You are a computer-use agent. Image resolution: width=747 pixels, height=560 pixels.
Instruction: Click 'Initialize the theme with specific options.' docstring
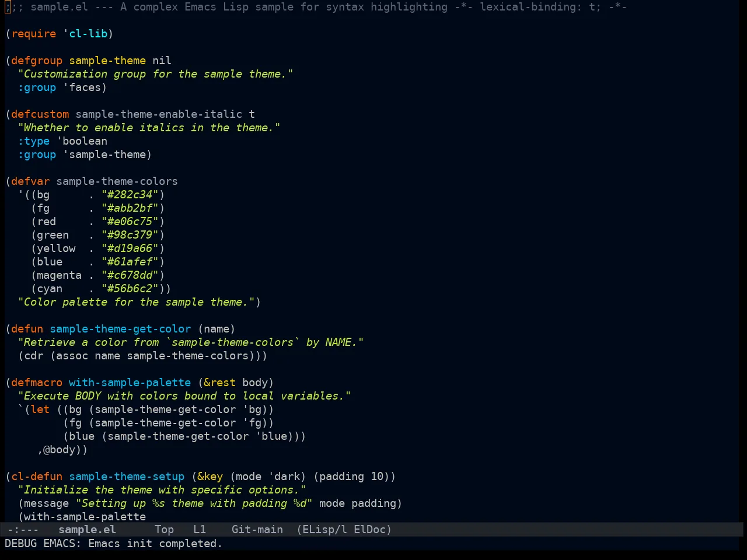(162, 490)
